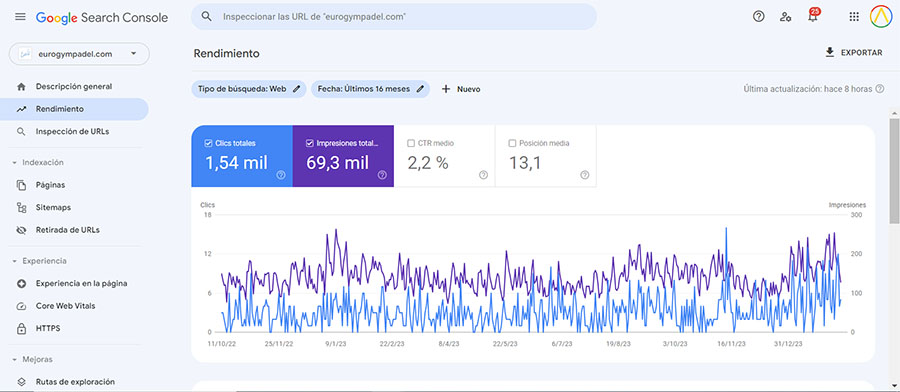The width and height of the screenshot is (900, 392).
Task: Enable the CTR medio checkbox
Action: (x=410, y=143)
